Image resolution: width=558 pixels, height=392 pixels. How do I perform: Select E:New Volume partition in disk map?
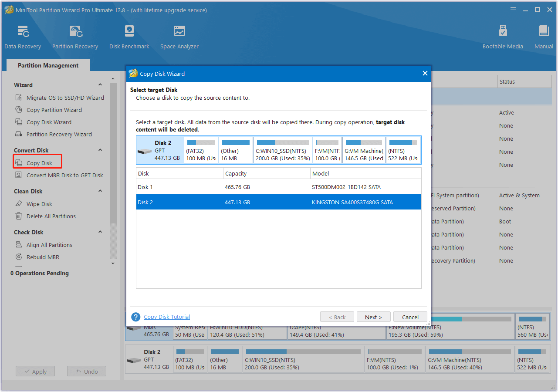coord(450,328)
